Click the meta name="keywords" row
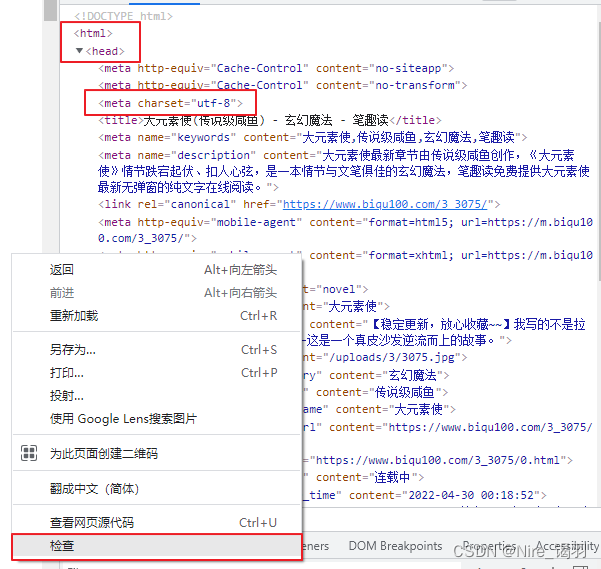 coord(313,137)
